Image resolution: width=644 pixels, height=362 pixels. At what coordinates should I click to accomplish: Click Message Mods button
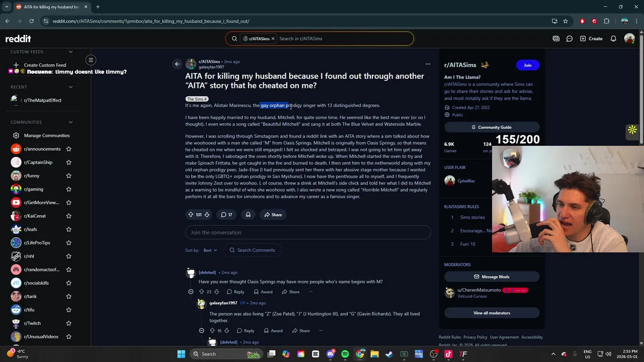[492, 277]
